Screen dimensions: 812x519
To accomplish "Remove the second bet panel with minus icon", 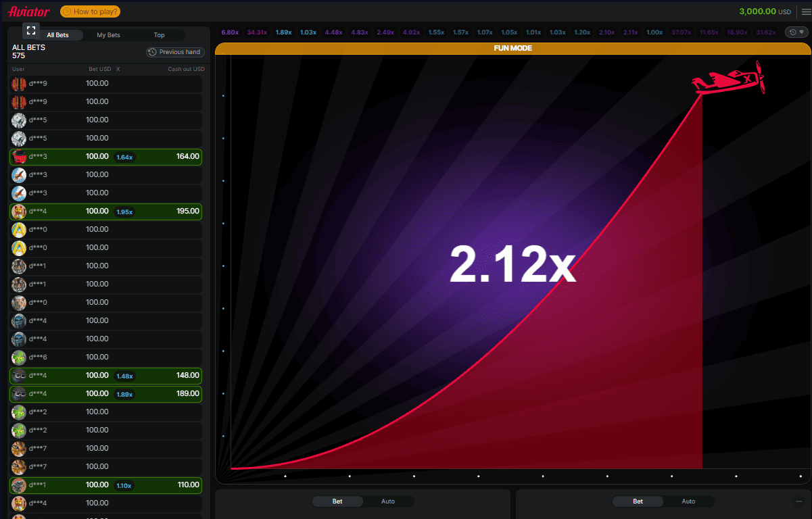I will click(x=798, y=501).
